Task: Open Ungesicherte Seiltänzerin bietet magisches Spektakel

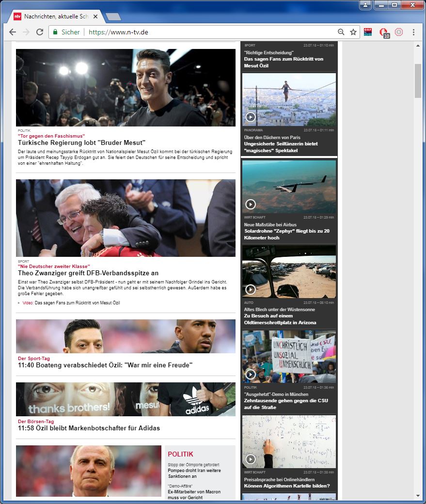Action: [281, 147]
